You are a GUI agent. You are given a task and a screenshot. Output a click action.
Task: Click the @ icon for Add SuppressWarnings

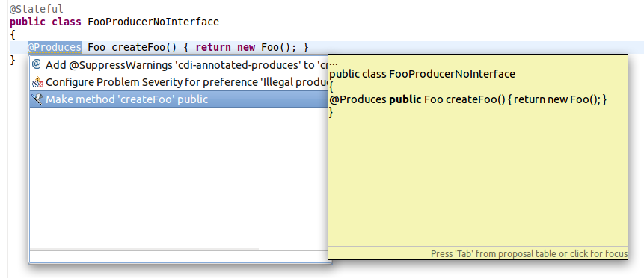tap(37, 64)
